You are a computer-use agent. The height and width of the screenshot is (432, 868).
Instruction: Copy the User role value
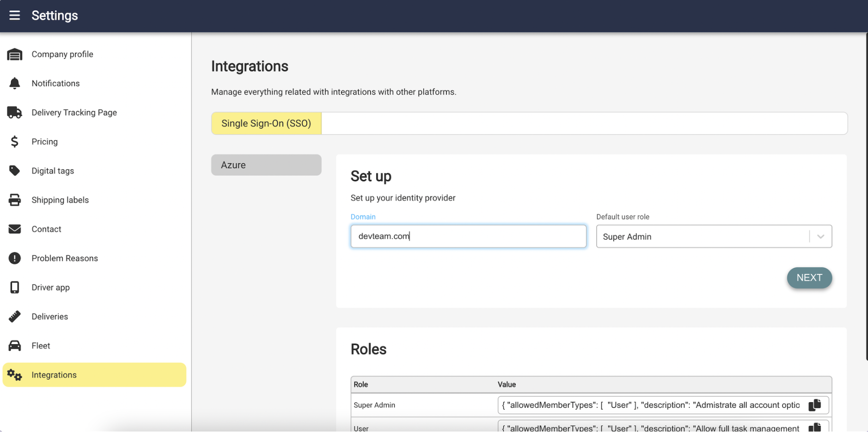click(814, 427)
